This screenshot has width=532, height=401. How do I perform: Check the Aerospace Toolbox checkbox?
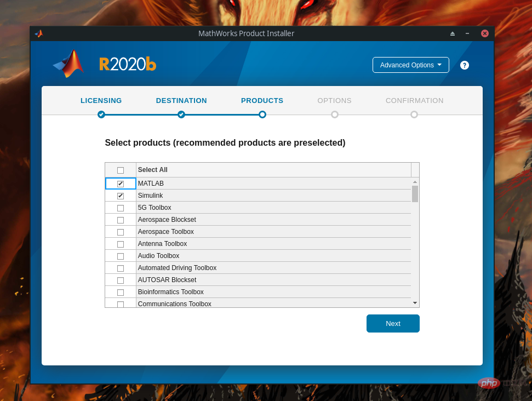121,232
